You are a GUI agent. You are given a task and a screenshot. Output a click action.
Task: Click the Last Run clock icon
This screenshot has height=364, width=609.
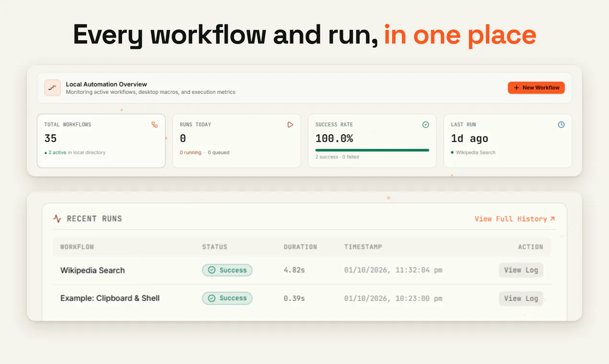tap(561, 125)
